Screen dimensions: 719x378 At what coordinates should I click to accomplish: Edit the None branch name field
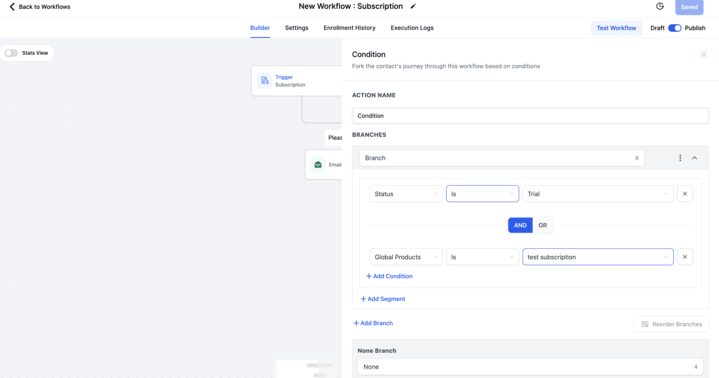530,367
